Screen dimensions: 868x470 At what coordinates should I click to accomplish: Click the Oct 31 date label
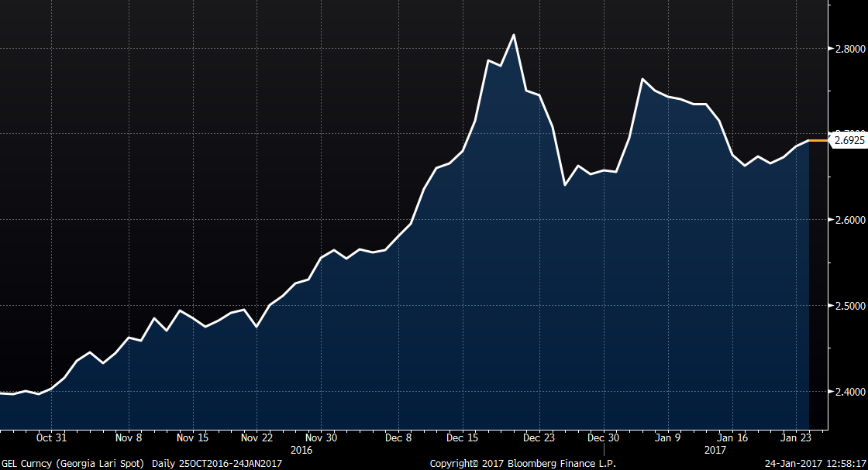(52, 437)
